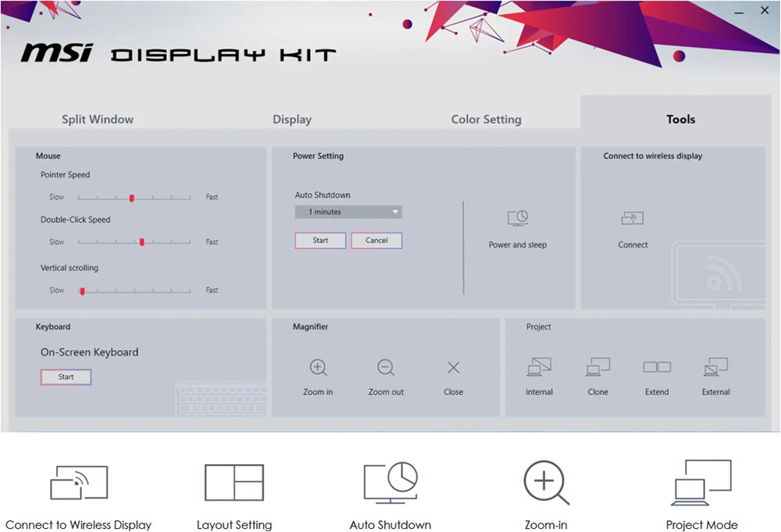Click the large Layout Setting icon

click(x=234, y=483)
